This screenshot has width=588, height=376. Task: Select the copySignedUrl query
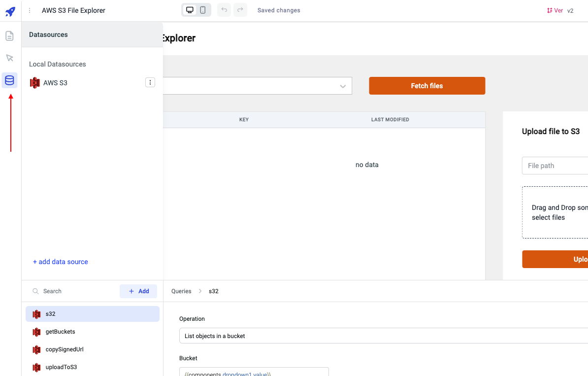point(65,349)
